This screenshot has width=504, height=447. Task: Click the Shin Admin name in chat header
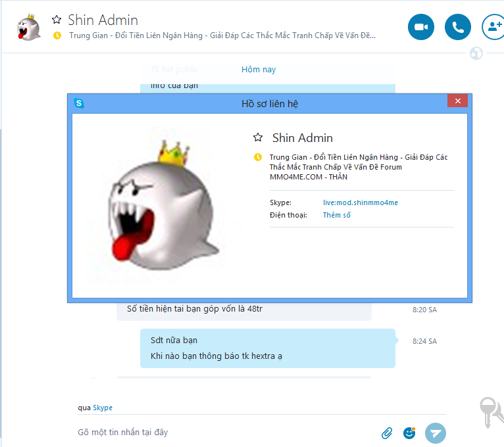103,20
